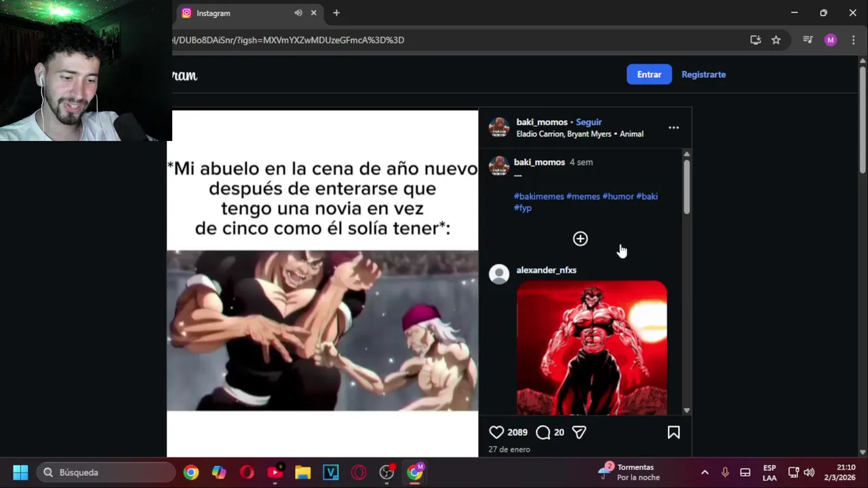Click the baki_momos header avatar

click(499, 127)
